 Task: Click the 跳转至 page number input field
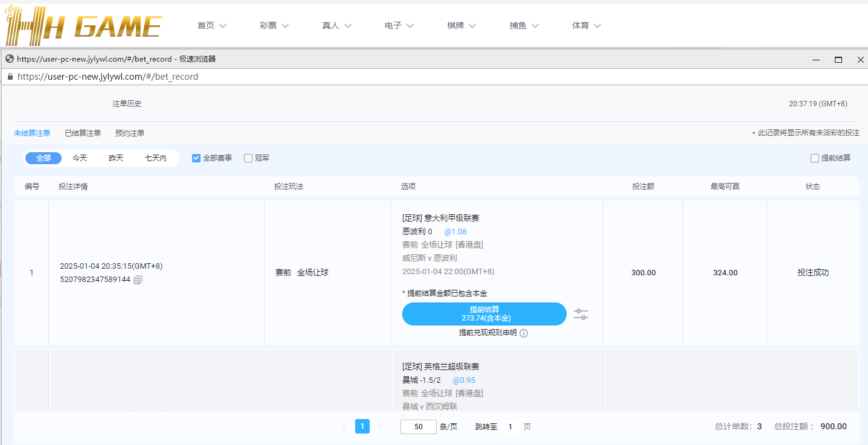(x=510, y=426)
